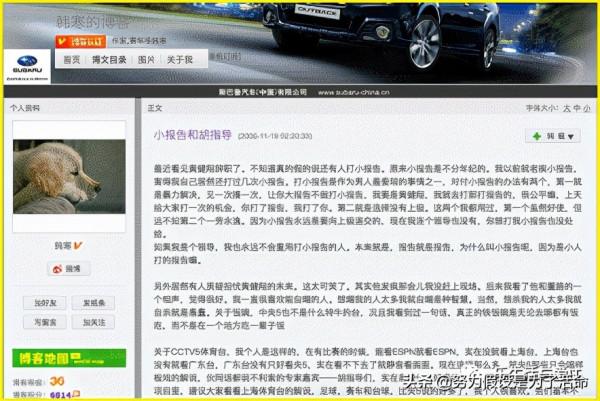
Task: Set font size to 大
Action: [x=566, y=108]
